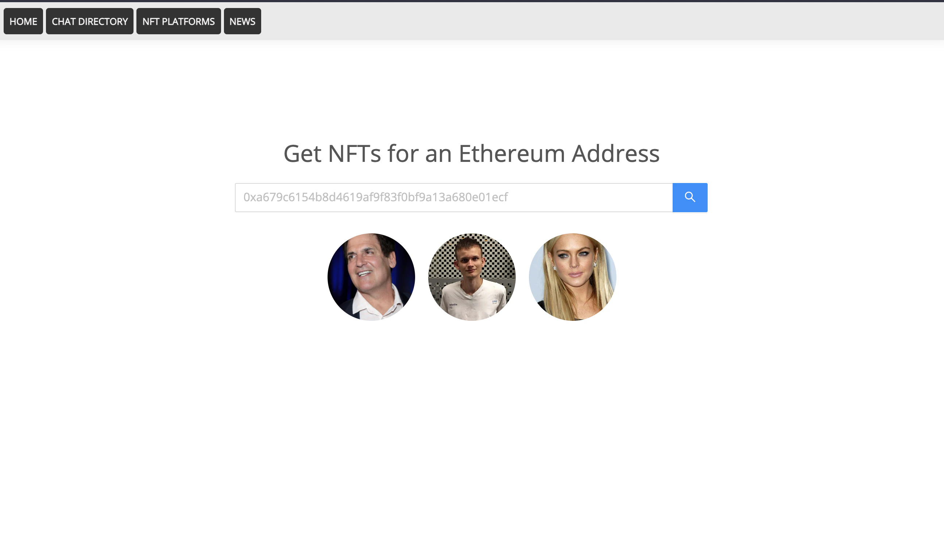Submit the address with the search button
Viewport: 944px width, 560px height.
pos(690,197)
